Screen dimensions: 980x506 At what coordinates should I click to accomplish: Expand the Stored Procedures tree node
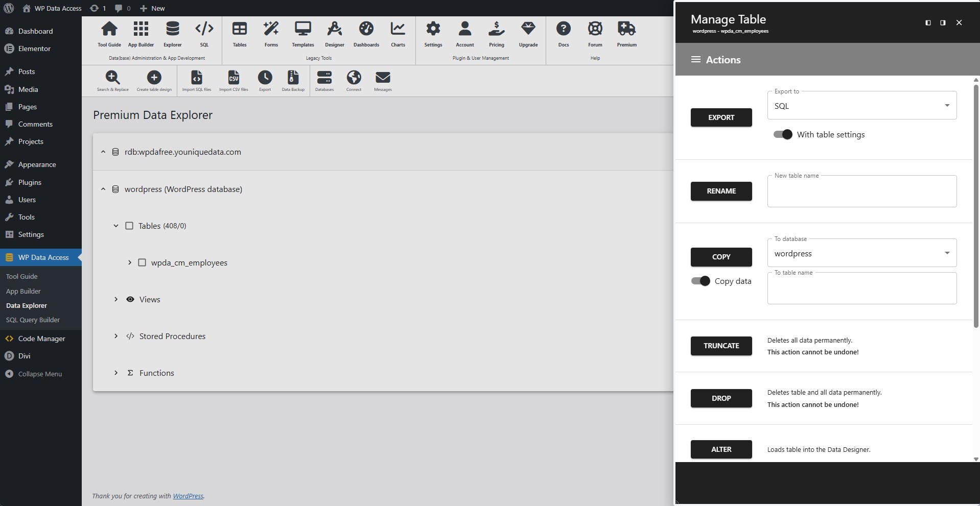116,336
